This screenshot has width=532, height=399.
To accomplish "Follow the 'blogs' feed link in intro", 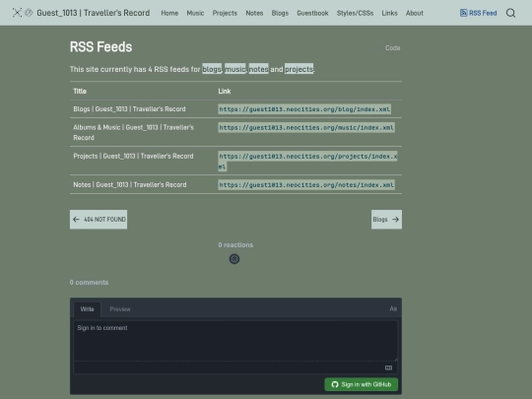I will point(212,69).
